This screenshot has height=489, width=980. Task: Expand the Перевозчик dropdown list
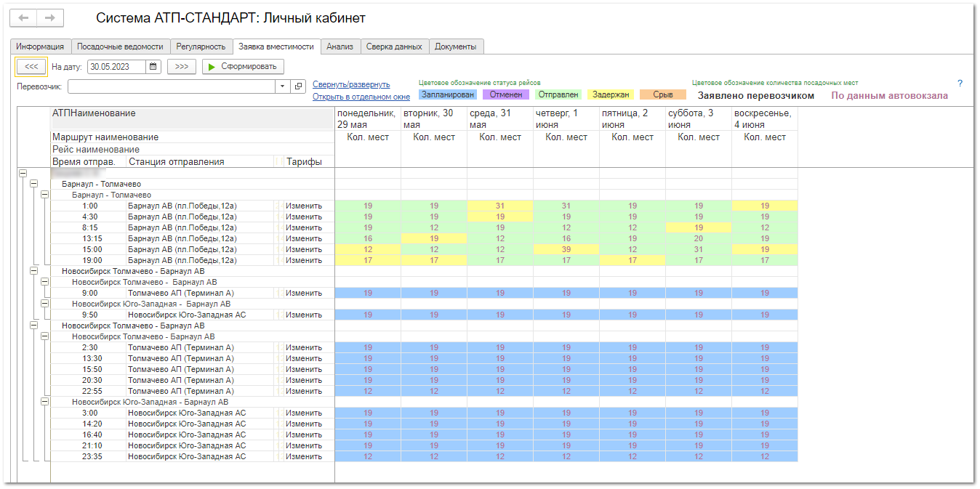click(x=283, y=86)
